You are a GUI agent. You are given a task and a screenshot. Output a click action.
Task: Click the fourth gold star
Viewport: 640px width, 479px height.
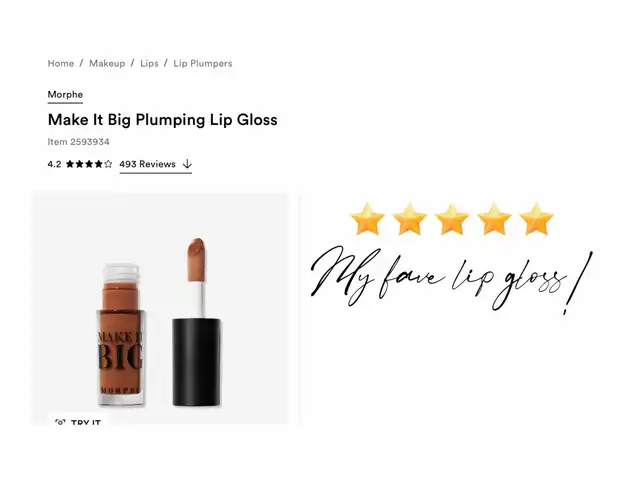[494, 218]
